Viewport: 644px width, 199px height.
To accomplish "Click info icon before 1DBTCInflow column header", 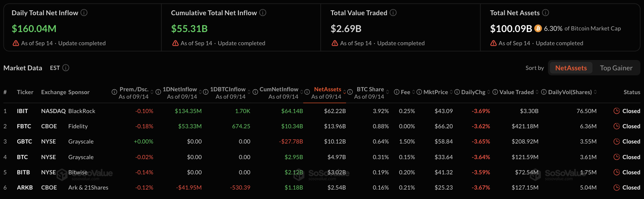I will click(205, 92).
